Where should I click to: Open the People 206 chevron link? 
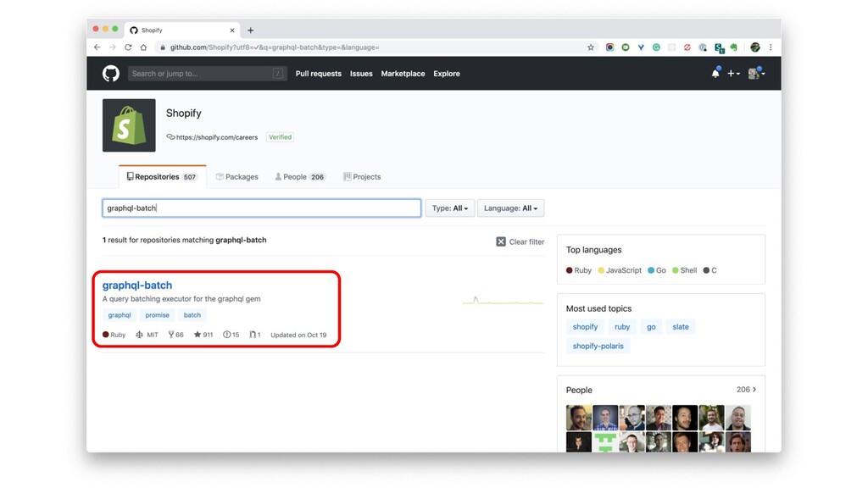[746, 390]
